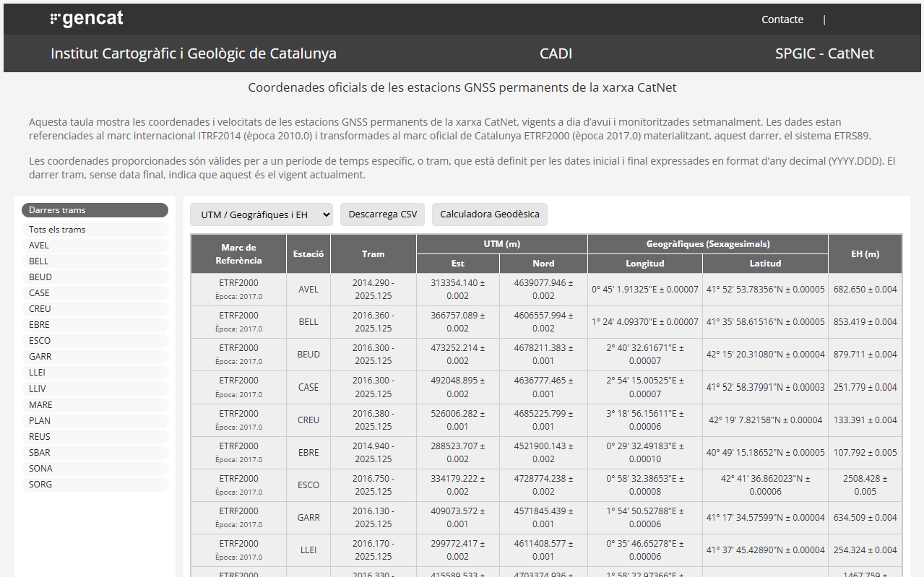Viewport: 924px width, 577px height.
Task: Select Darrers trams in the sidebar
Action: 95,210
